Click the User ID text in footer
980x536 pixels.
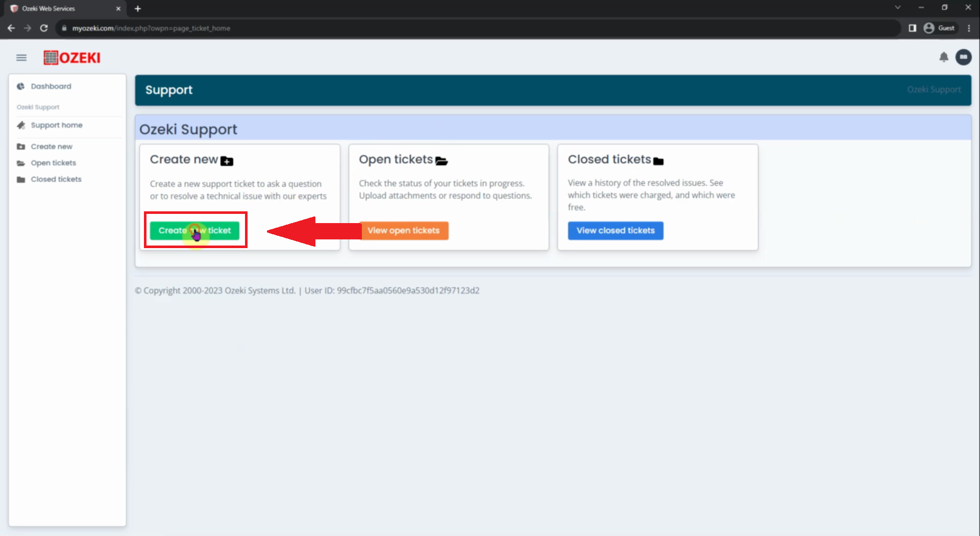click(x=392, y=290)
